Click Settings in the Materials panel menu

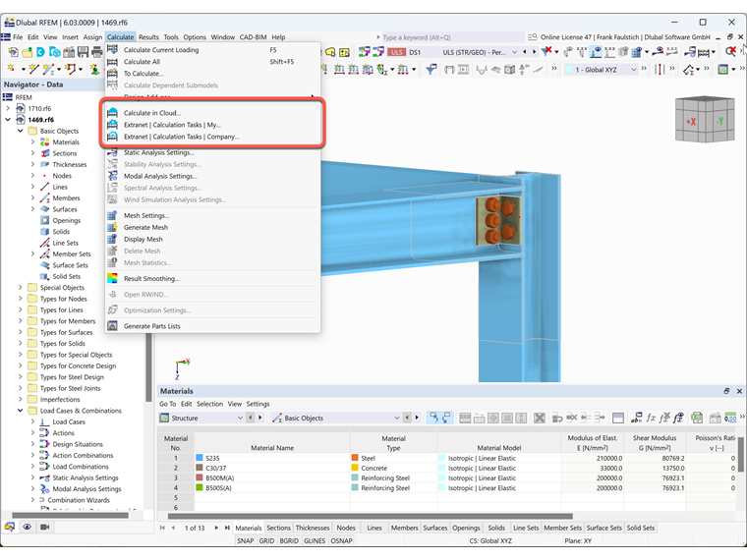258,404
